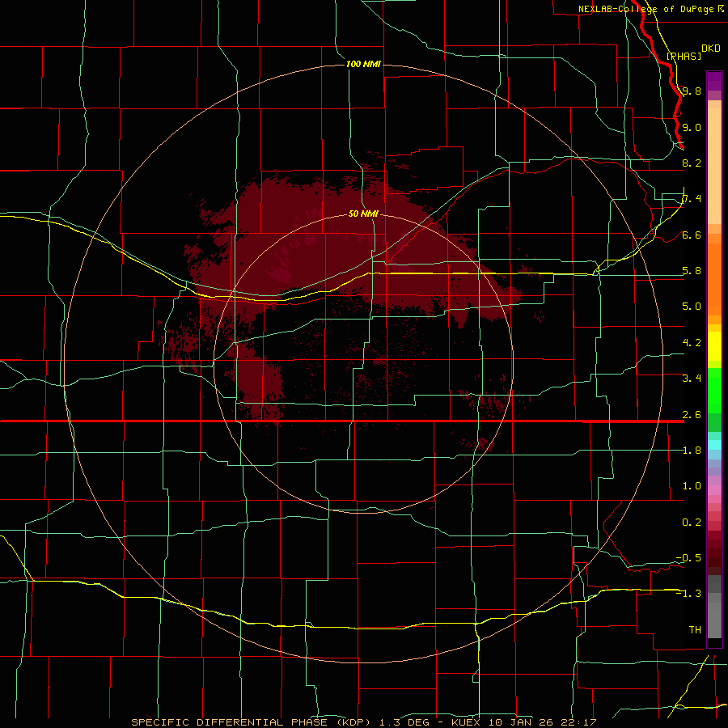This screenshot has width=728, height=728.
Task: Click the -1.3 value on the color scale
Action: click(688, 594)
